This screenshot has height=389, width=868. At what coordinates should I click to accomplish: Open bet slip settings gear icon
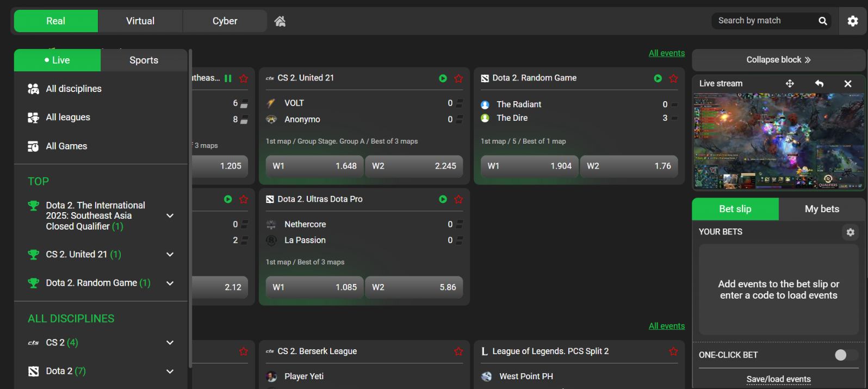point(850,232)
